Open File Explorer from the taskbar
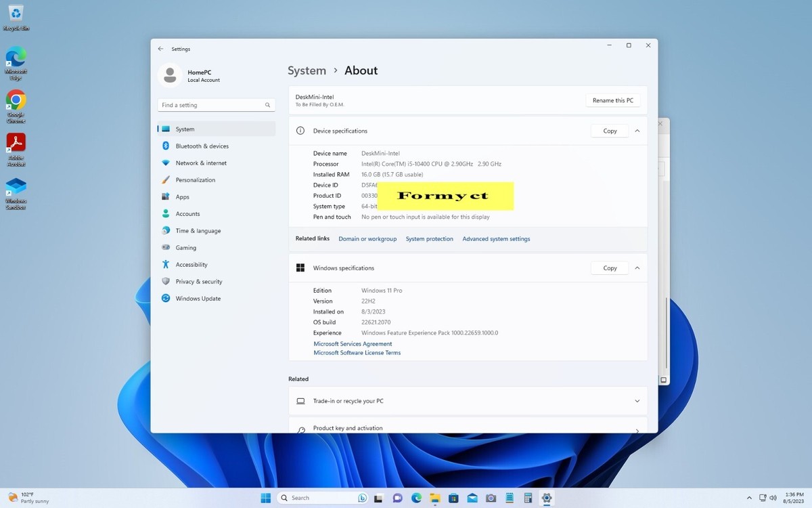Screen dimensions: 812x508 (435, 498)
